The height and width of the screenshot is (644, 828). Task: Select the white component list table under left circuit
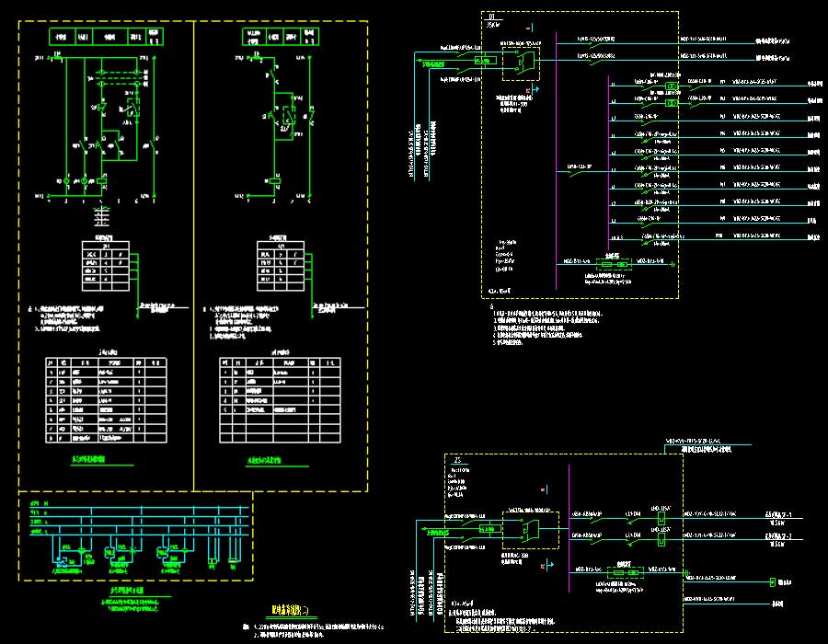coord(106,400)
